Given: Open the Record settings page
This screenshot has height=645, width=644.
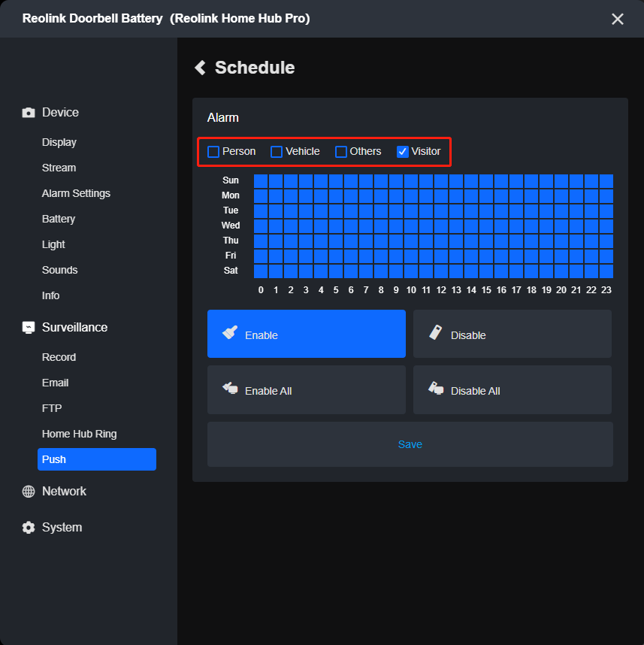Looking at the screenshot, I should point(59,357).
